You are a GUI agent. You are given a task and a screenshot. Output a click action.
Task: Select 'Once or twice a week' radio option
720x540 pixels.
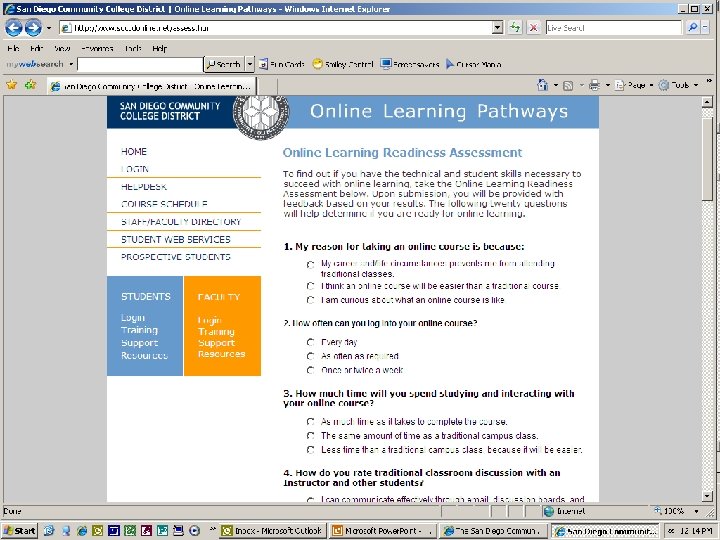[x=311, y=370]
